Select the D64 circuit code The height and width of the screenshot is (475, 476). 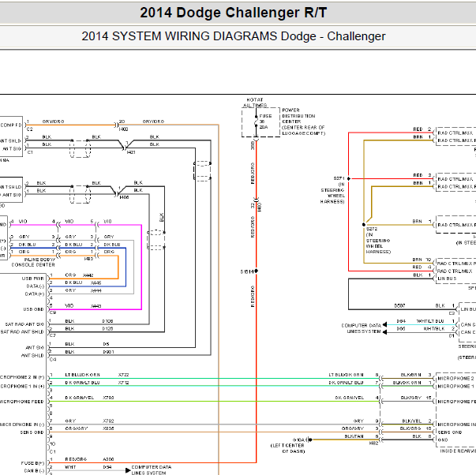(401, 321)
